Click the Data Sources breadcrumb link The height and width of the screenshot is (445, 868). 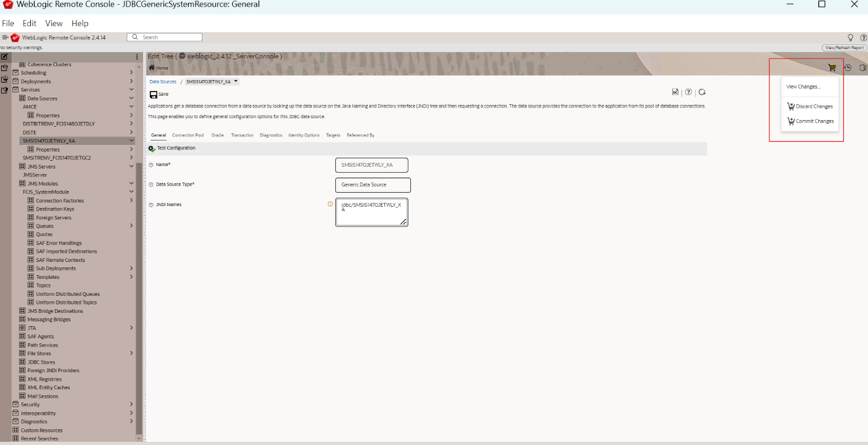click(x=163, y=81)
